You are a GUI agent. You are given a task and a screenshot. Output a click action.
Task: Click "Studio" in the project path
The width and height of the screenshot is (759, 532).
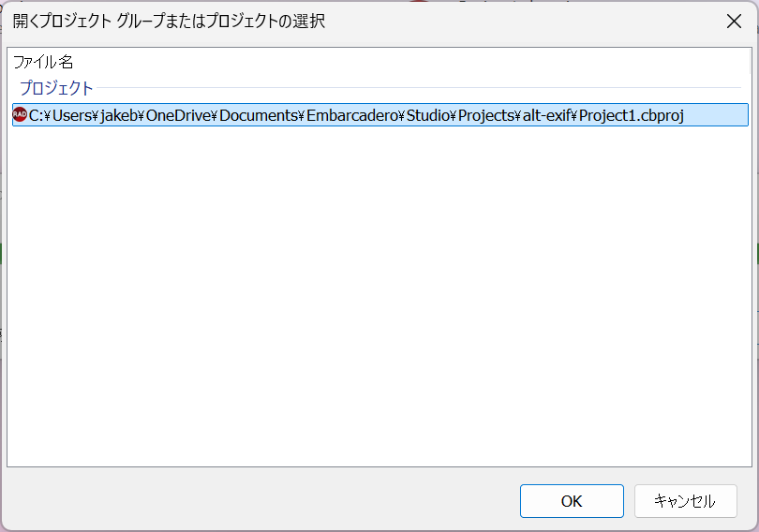click(427, 115)
